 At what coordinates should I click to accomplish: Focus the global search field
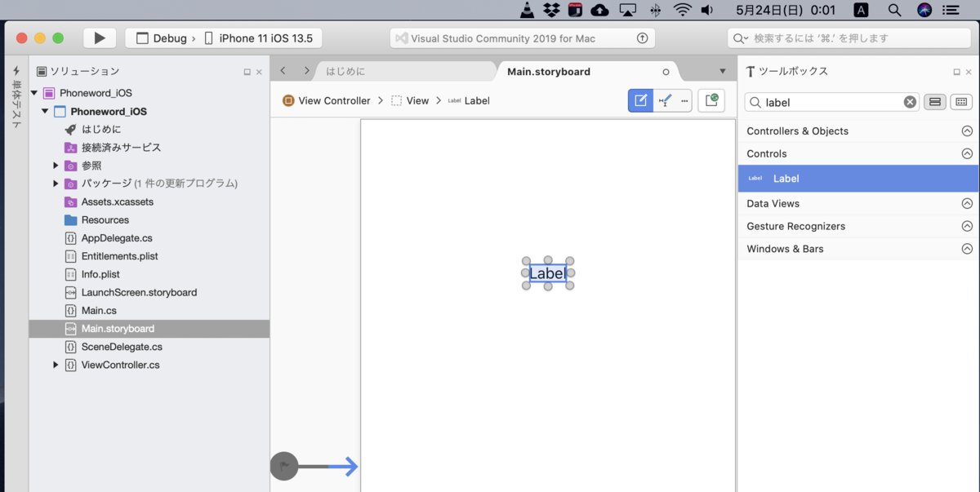[849, 38]
